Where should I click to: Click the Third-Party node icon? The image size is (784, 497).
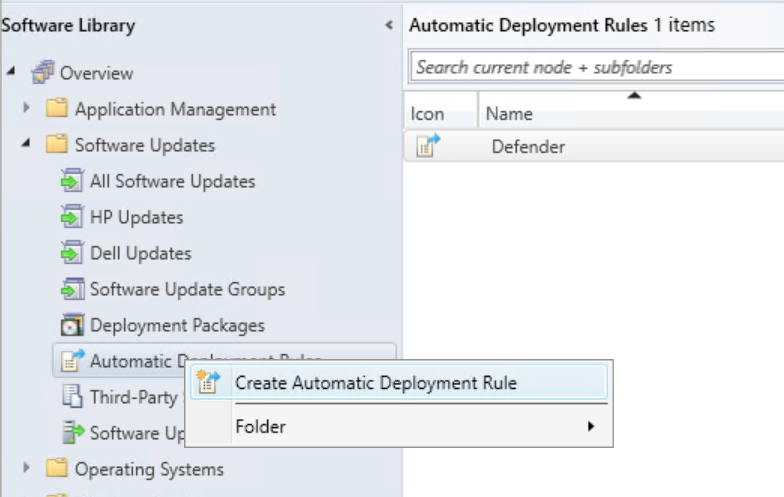tap(72, 397)
